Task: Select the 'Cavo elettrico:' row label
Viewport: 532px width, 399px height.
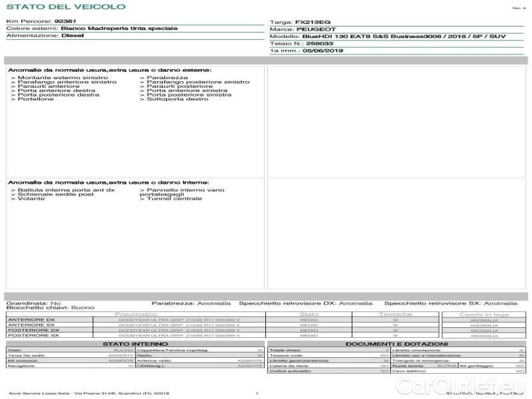Action: pyautogui.click(x=409, y=371)
